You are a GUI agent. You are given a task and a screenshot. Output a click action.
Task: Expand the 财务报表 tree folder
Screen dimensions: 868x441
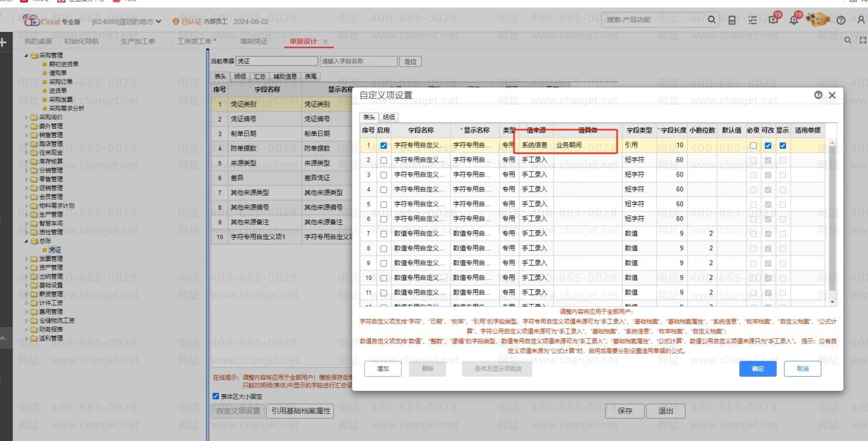(26, 329)
